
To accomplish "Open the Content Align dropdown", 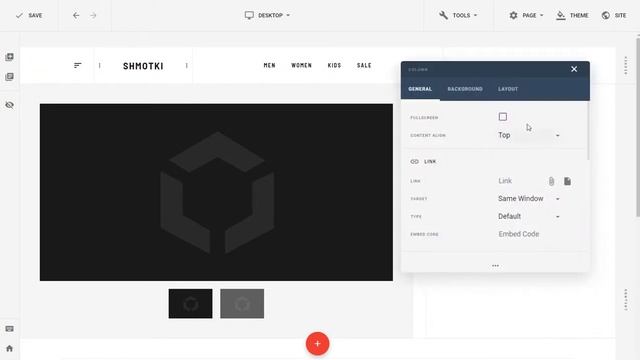I will [x=529, y=135].
